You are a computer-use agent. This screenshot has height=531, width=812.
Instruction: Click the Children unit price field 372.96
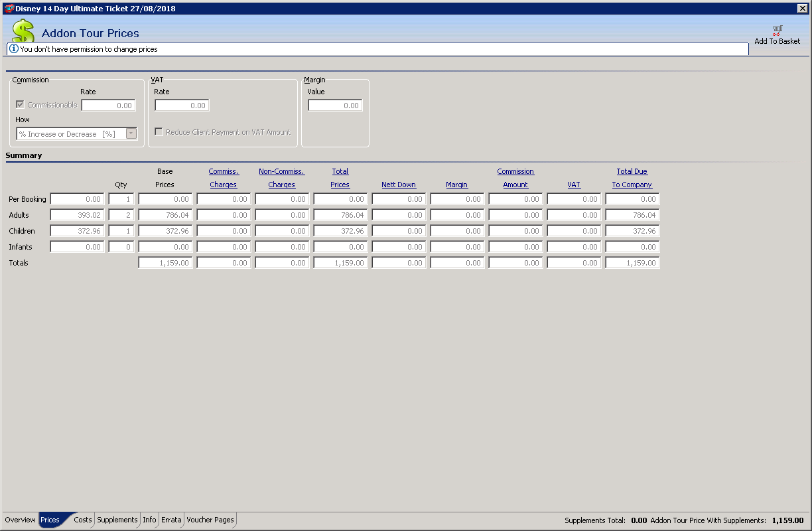(77, 231)
